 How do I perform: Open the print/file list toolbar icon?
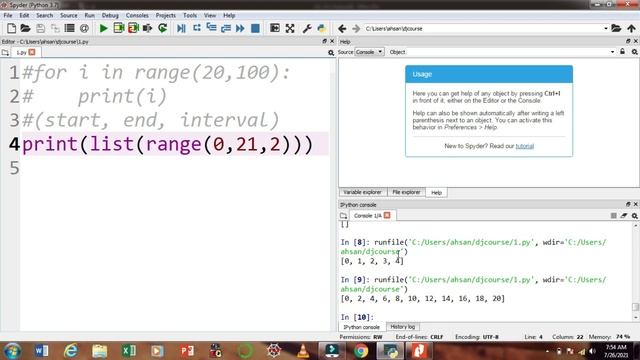coord(69,28)
